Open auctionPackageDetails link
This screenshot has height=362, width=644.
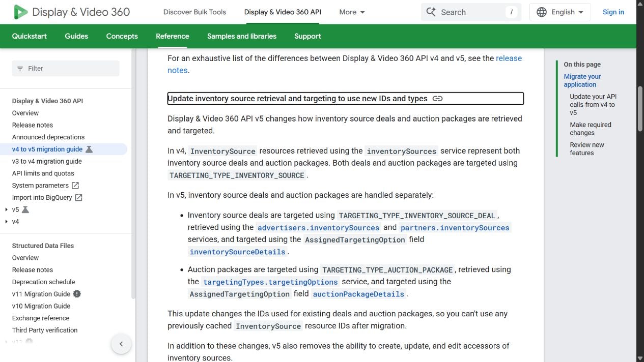(x=358, y=294)
